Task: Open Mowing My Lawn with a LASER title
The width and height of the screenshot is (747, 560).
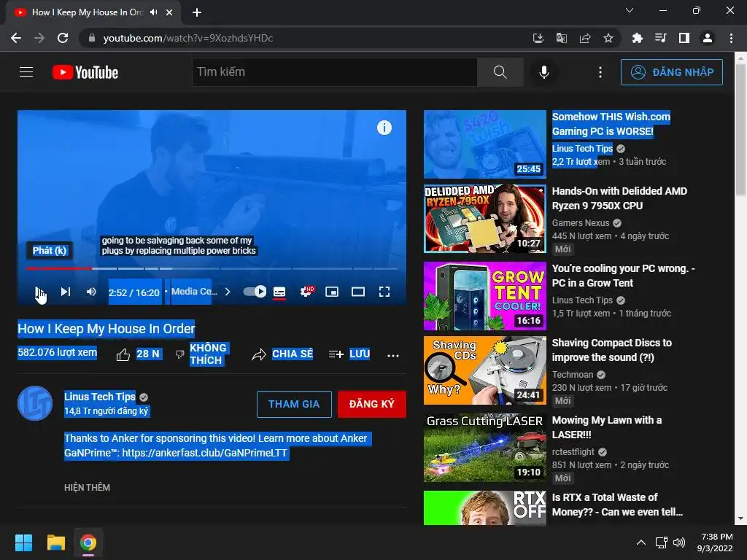Action: coord(606,427)
